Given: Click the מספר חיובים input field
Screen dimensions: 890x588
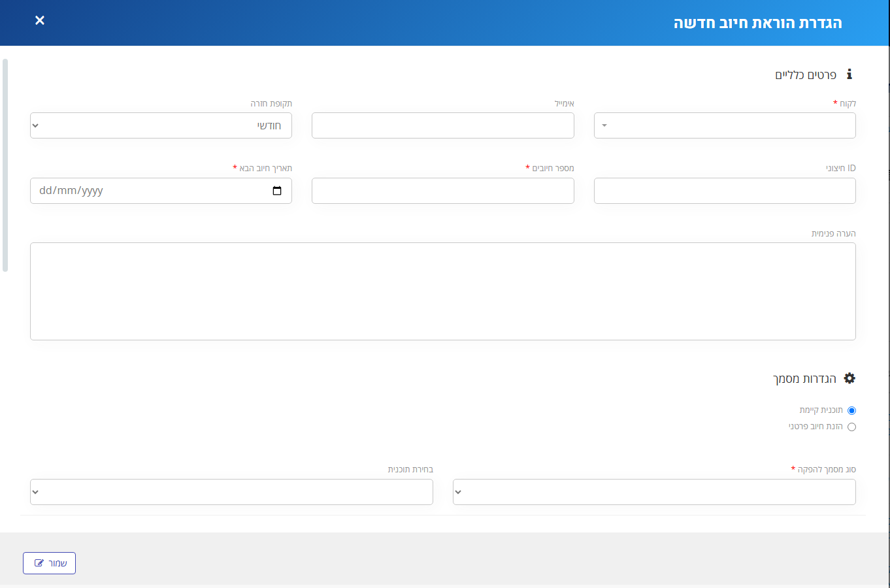Looking at the screenshot, I should point(443,191).
